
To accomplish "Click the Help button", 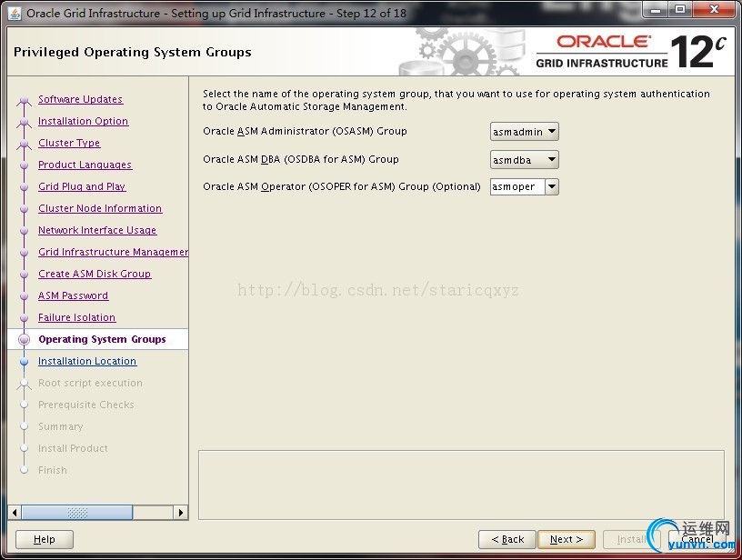I will [45, 539].
